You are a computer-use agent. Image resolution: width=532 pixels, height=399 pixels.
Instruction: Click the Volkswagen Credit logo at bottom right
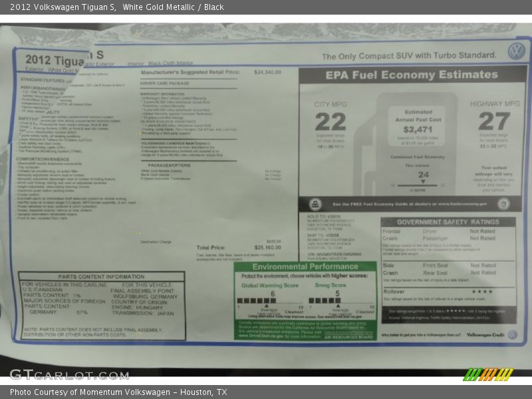[513, 334]
